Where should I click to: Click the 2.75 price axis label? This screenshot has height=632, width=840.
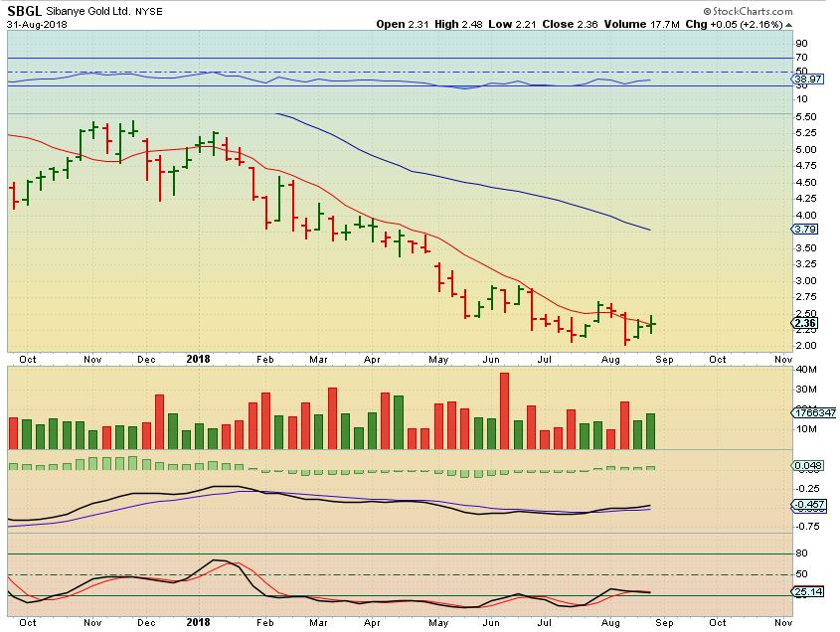pyautogui.click(x=806, y=296)
